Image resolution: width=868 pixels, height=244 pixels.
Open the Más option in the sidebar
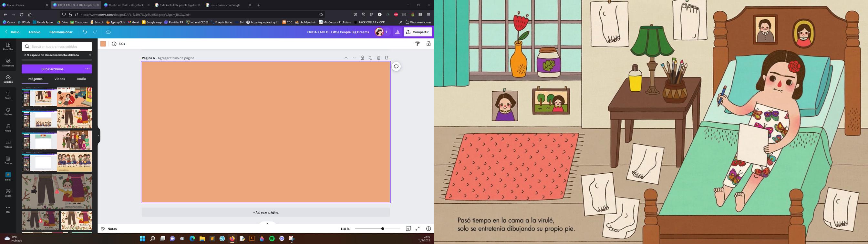[8, 209]
